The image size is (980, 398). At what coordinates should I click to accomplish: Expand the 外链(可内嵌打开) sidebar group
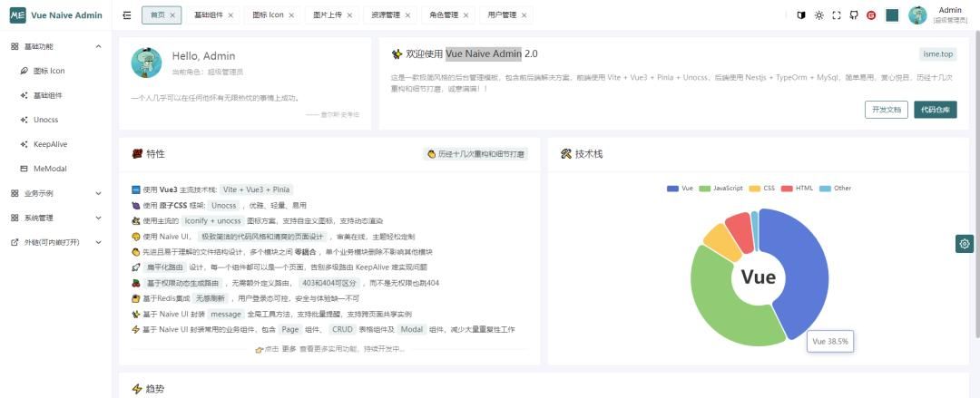56,242
